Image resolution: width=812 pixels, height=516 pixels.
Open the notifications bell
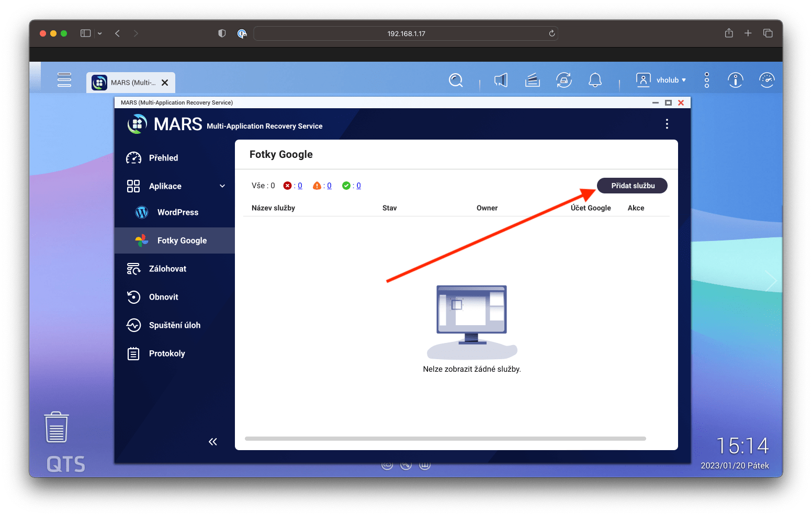pyautogui.click(x=595, y=80)
